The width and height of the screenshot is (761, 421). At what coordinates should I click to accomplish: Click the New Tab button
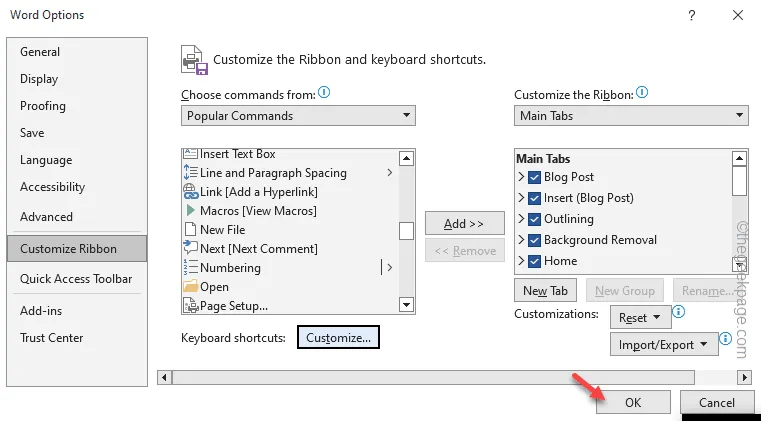pos(545,291)
